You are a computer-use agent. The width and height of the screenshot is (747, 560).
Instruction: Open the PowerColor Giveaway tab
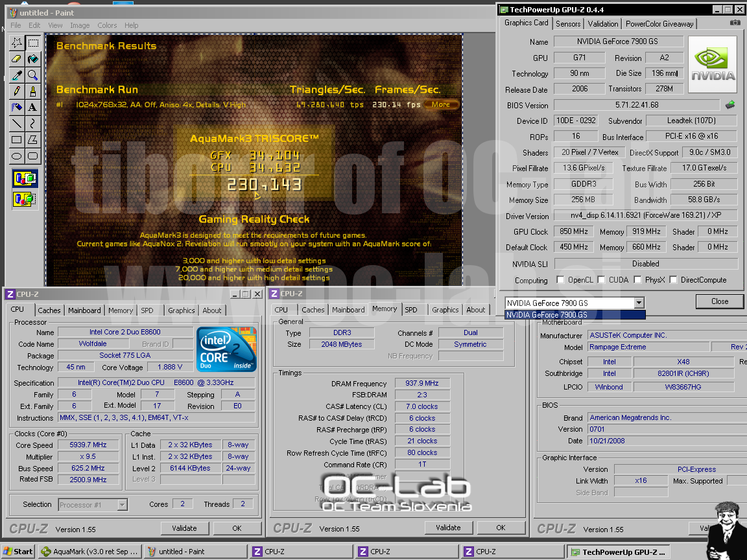(x=659, y=24)
